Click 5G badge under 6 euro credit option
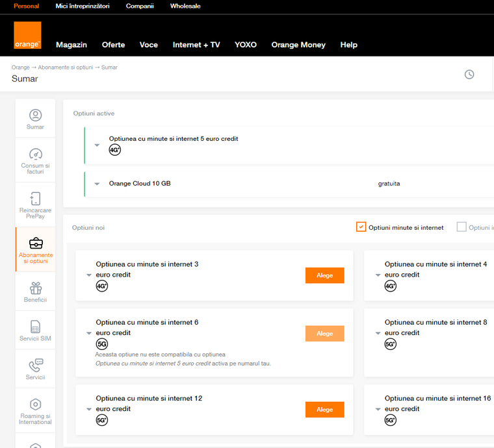 102,344
